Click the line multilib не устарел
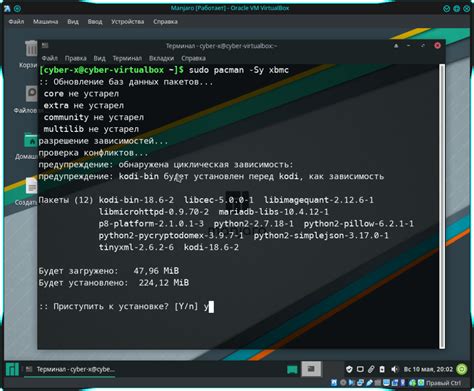This screenshot has height=391, width=474. coord(91,129)
